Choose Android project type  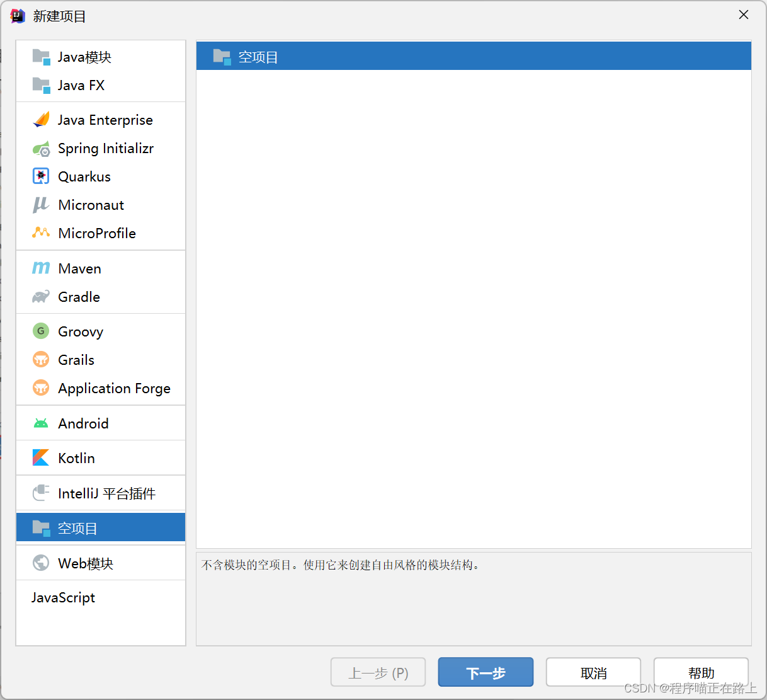click(101, 423)
